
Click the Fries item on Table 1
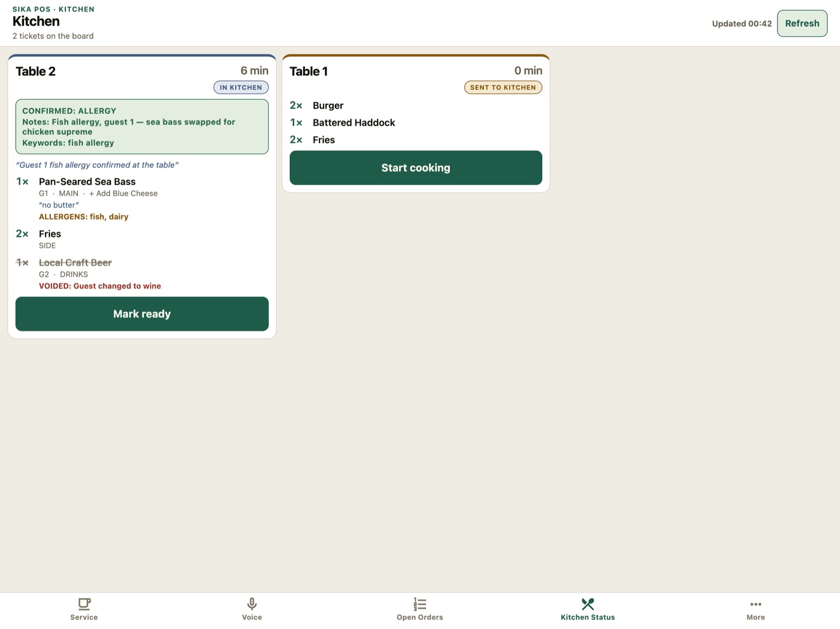coord(324,140)
